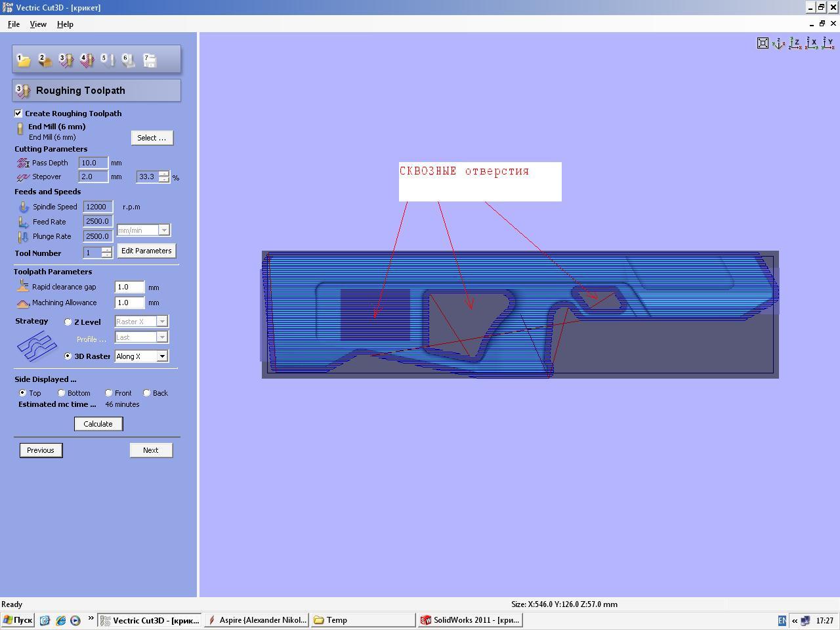This screenshot has width=840, height=630.
Task: Open media player quick launch icon
Action: click(75, 620)
